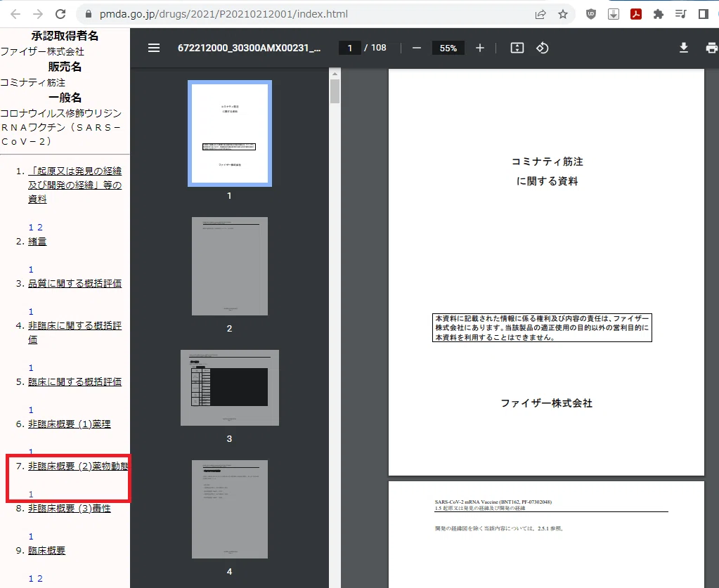Viewport: 719px width, 588px height.
Task: Open the 臨床概要 link
Action: pyautogui.click(x=47, y=551)
